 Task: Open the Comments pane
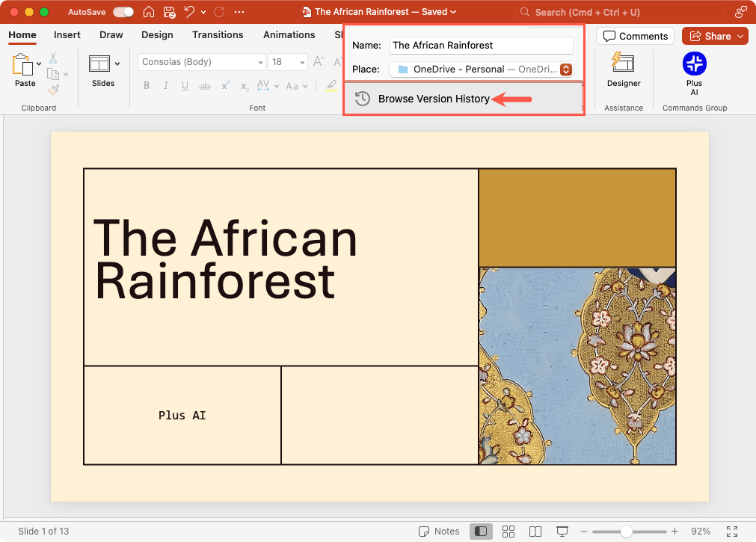635,36
